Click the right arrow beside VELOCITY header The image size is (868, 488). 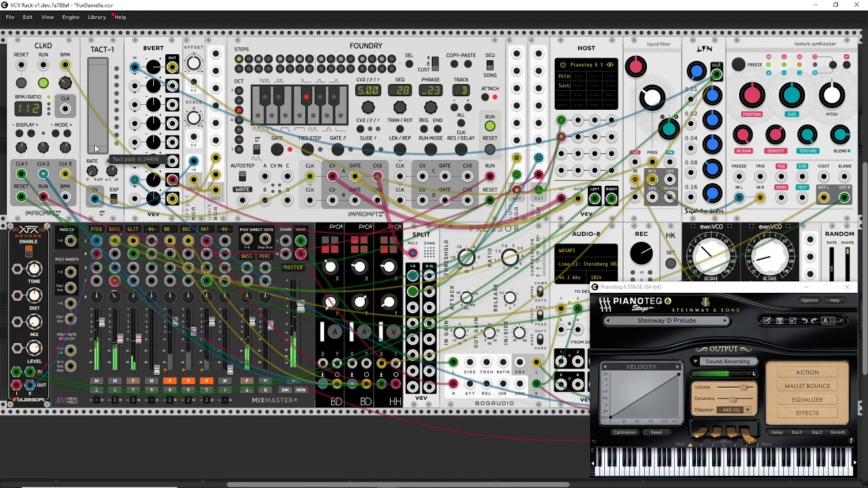pos(677,367)
